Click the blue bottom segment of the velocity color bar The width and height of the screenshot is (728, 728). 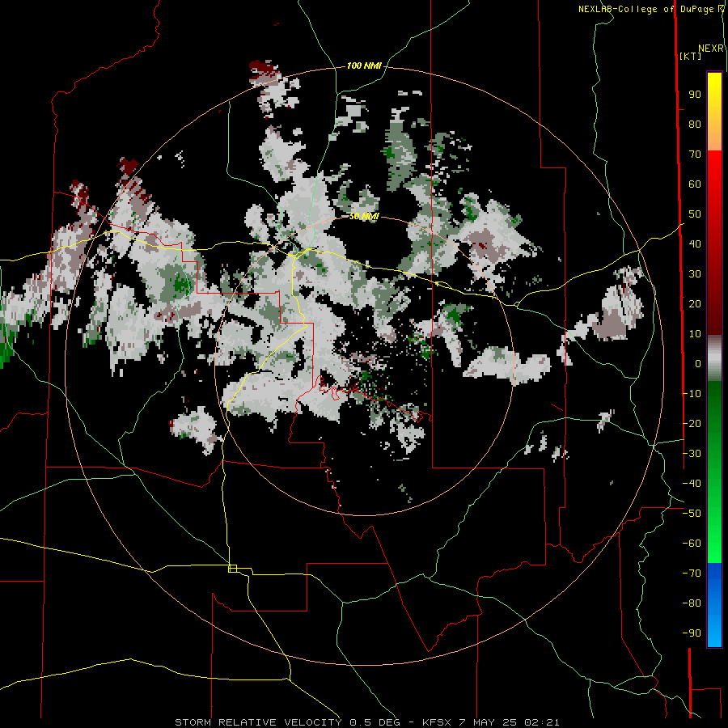(714, 605)
